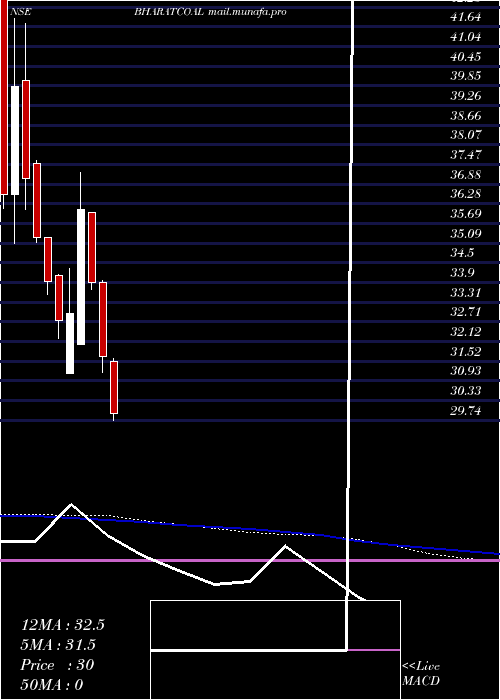This screenshot has height=700, width=500.
Task: Click the tall white candlestick near 35.69
Action: point(81,277)
